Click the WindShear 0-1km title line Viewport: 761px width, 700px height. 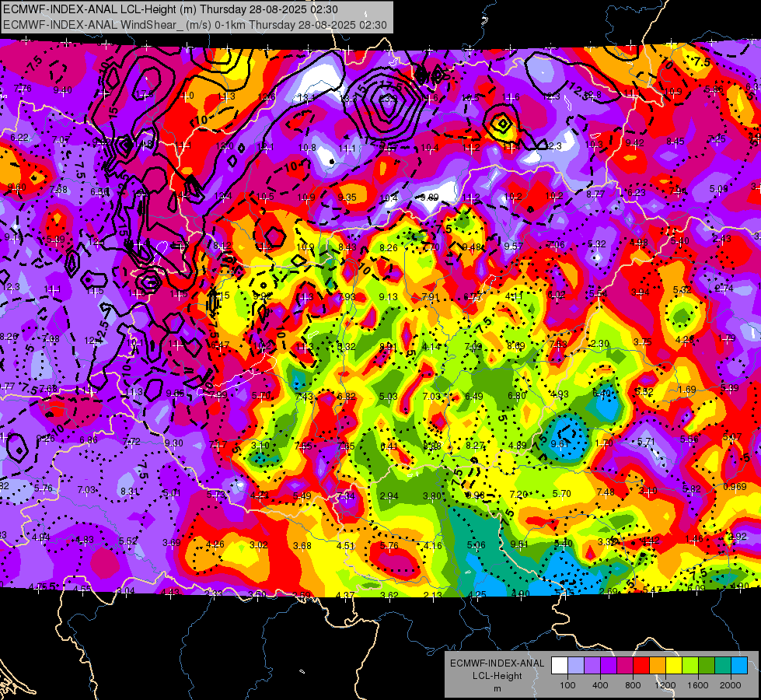coord(195,25)
